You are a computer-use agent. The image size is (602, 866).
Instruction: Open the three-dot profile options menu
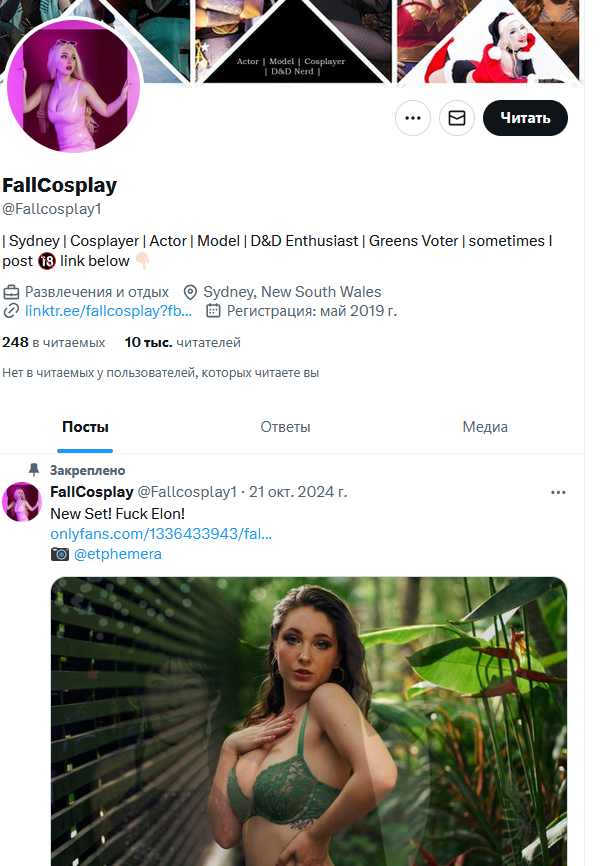coord(412,118)
